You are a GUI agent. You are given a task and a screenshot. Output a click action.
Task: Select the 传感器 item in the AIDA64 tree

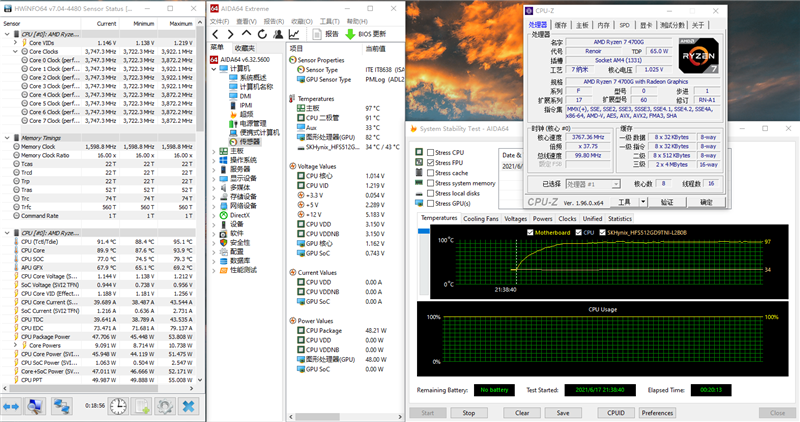tap(250, 142)
